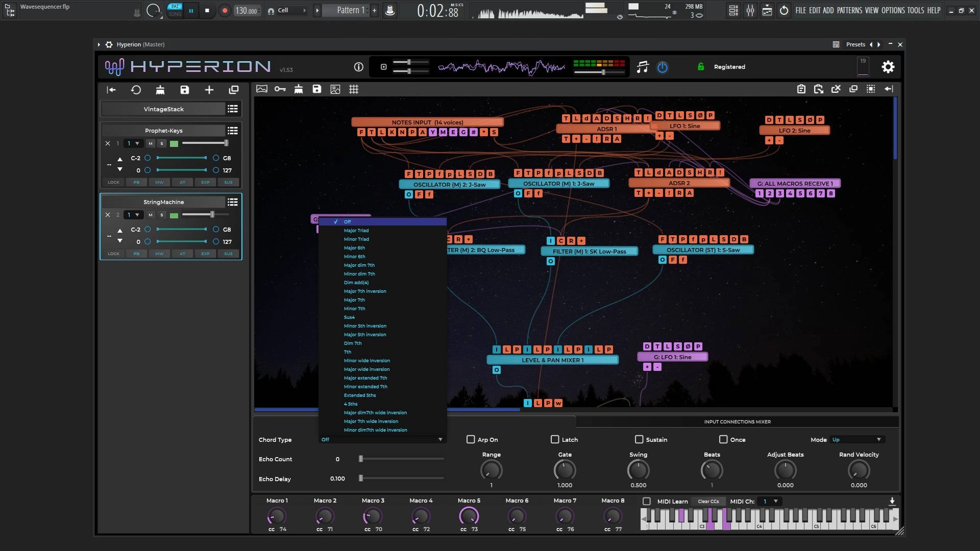Screen dimensions: 980x551
Task: Click the Presets button
Action: tap(855, 44)
